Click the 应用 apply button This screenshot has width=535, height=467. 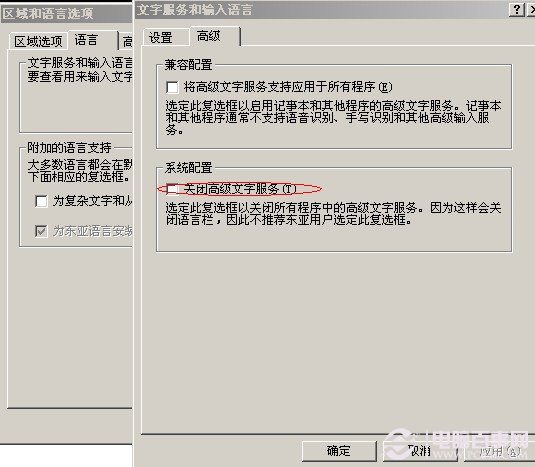coord(499,451)
